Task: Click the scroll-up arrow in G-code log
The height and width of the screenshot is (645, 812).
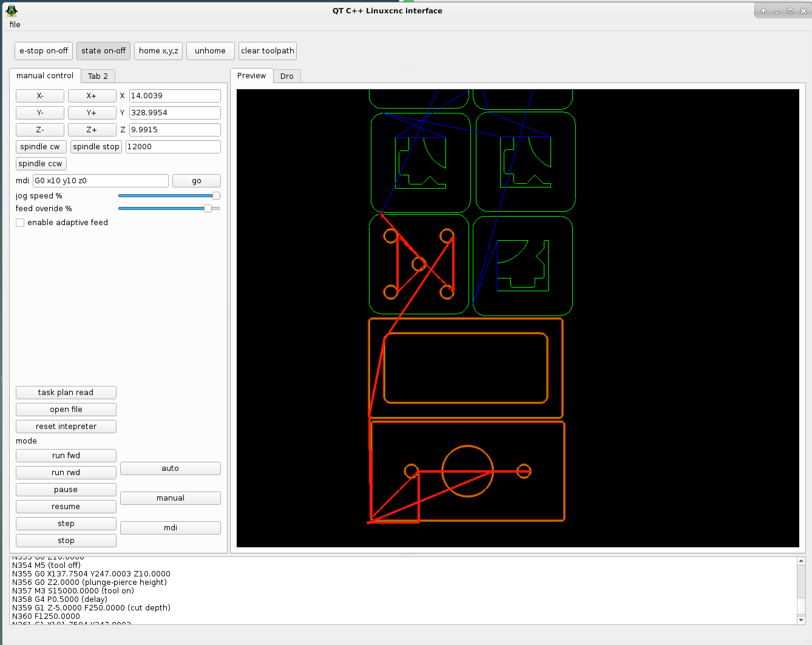Action: [x=801, y=561]
